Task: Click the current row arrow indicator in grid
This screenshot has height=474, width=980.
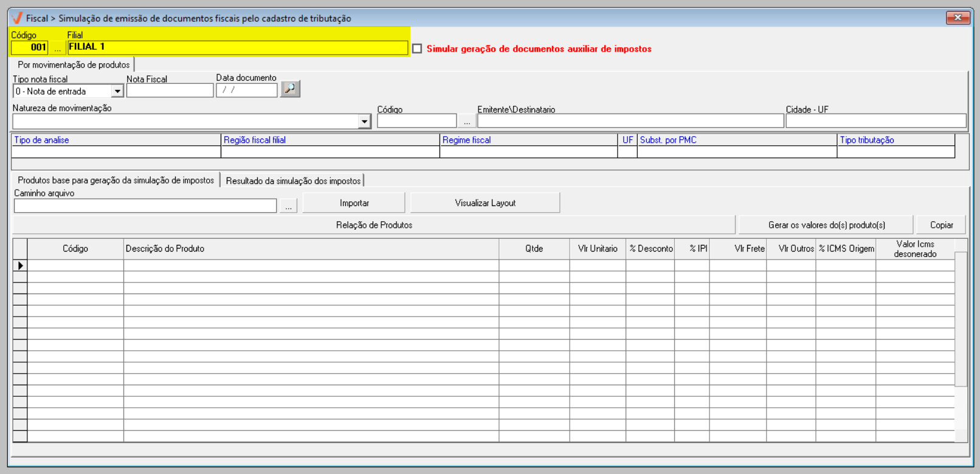Action: [x=20, y=266]
